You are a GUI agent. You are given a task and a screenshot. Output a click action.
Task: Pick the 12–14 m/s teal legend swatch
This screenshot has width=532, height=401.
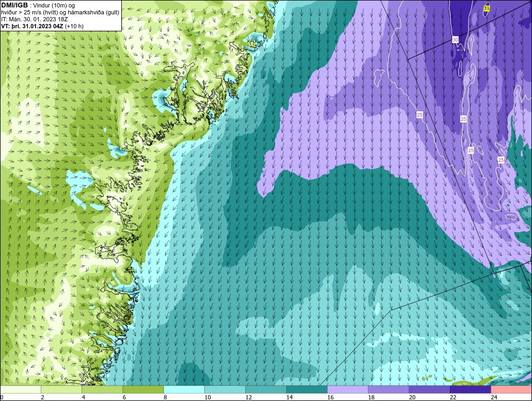pyautogui.click(x=265, y=389)
